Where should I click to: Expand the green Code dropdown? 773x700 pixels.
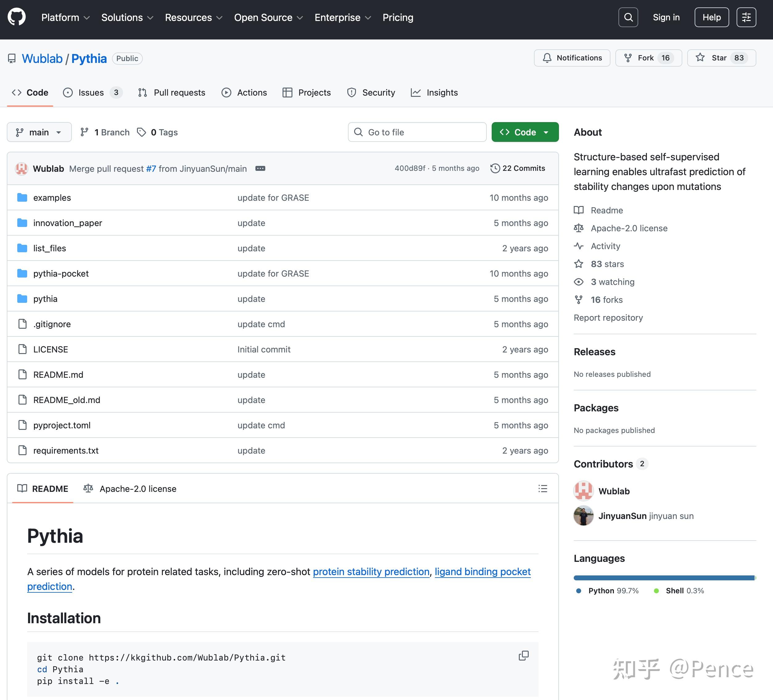[x=524, y=132]
